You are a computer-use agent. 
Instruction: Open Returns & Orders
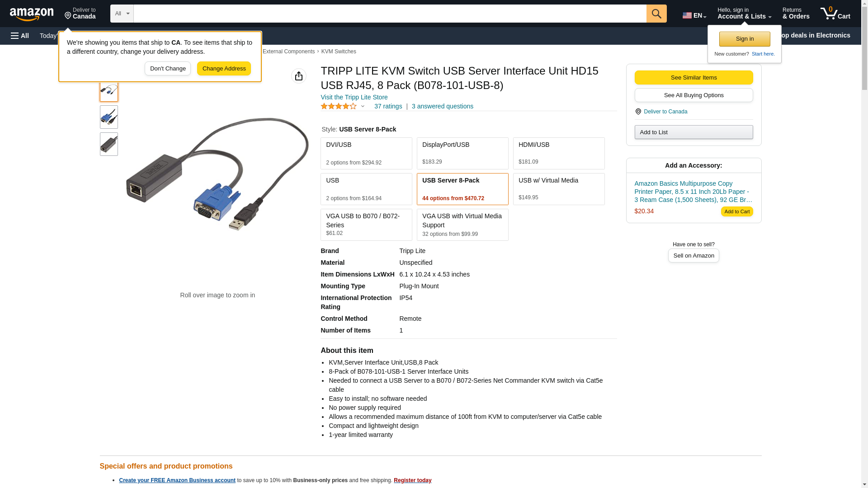click(x=796, y=14)
